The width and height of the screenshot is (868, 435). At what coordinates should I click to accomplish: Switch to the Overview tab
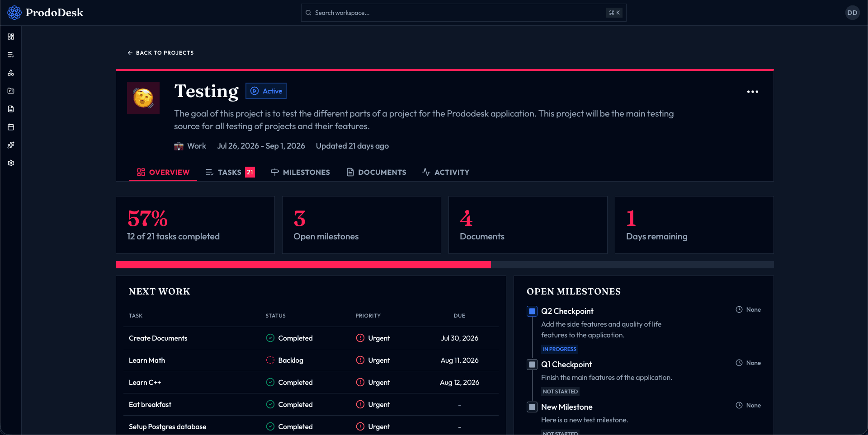163,172
